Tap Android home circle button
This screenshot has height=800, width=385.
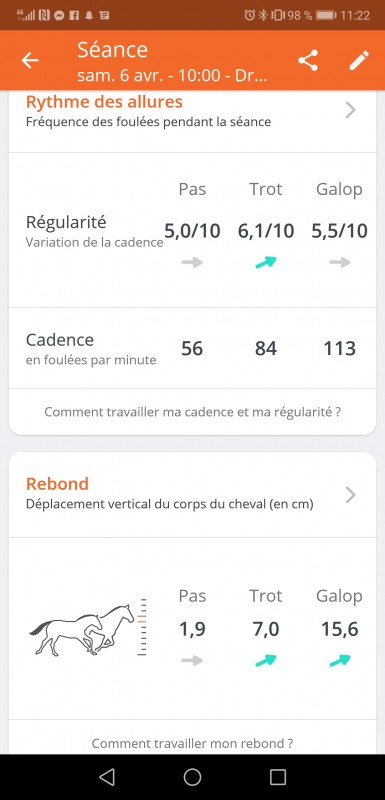pyautogui.click(x=192, y=777)
